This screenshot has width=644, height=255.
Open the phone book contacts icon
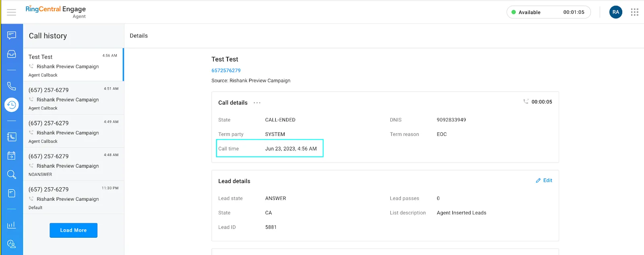[12, 137]
